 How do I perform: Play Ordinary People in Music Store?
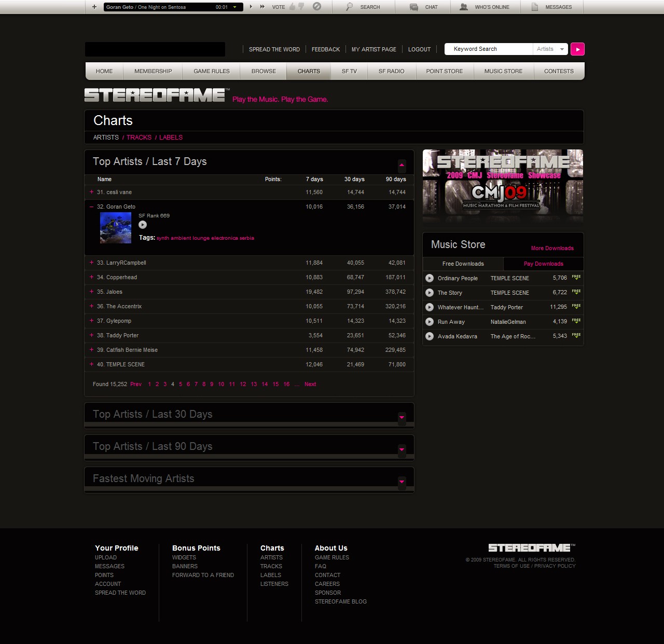pos(430,278)
